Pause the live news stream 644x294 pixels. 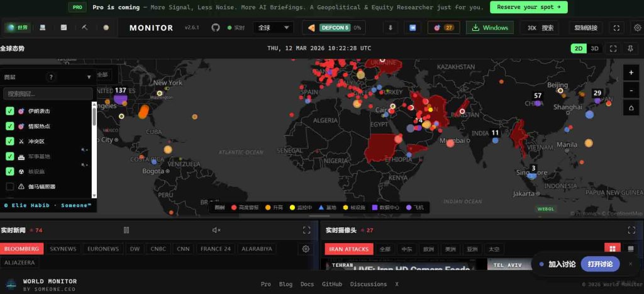click(126, 230)
